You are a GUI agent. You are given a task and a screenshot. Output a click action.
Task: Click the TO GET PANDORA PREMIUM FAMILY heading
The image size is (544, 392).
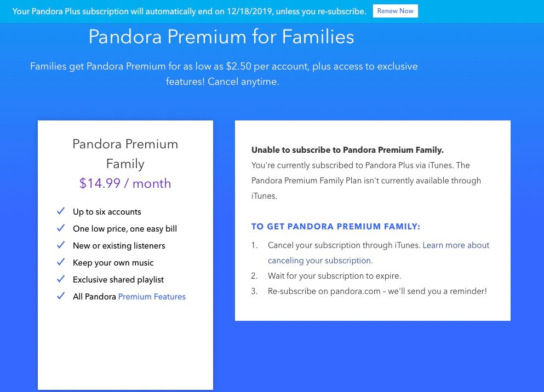pos(336,227)
